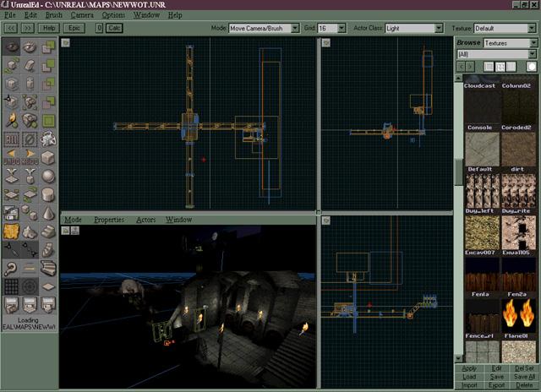Image resolution: width=541 pixels, height=392 pixels.
Task: Click the orange terrain brush icon
Action: coord(12,231)
